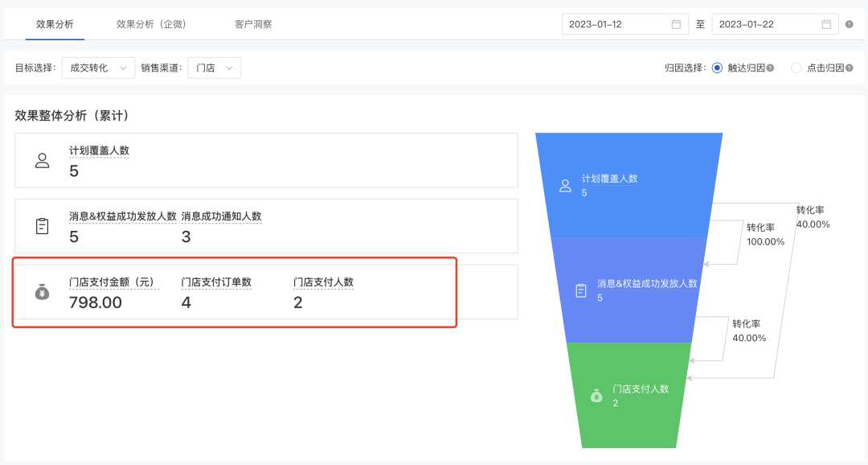This screenshot has width=868, height=465.
Task: Click the person icon on the 计划覆盖人数 card
Action: pyautogui.click(x=42, y=159)
